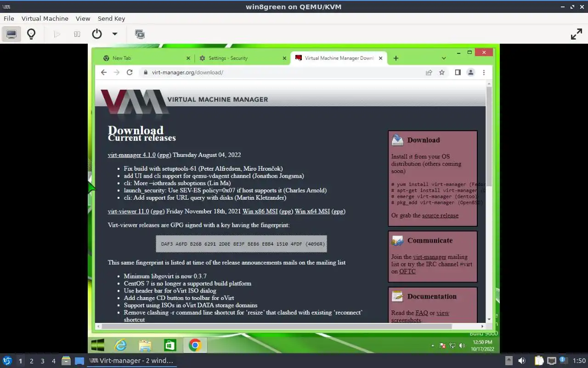Click the Documentation sidebar icon
588x368 pixels.
(x=397, y=296)
